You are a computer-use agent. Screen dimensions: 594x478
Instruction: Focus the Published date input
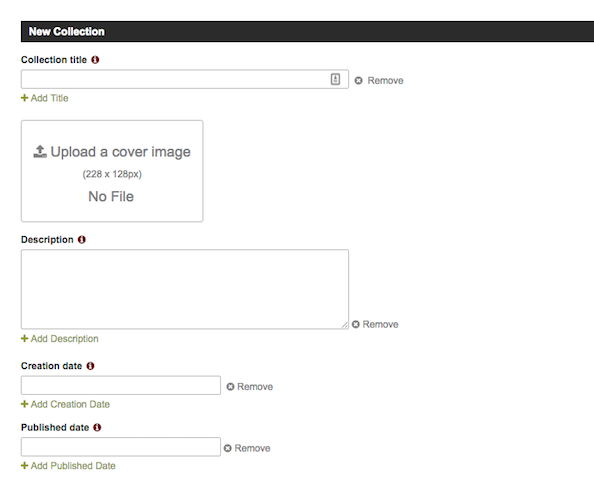pos(121,447)
